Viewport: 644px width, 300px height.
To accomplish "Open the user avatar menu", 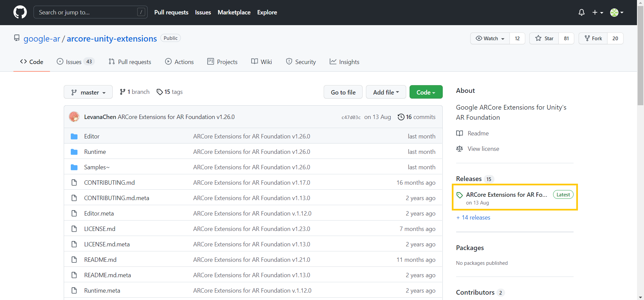I will coord(617,12).
